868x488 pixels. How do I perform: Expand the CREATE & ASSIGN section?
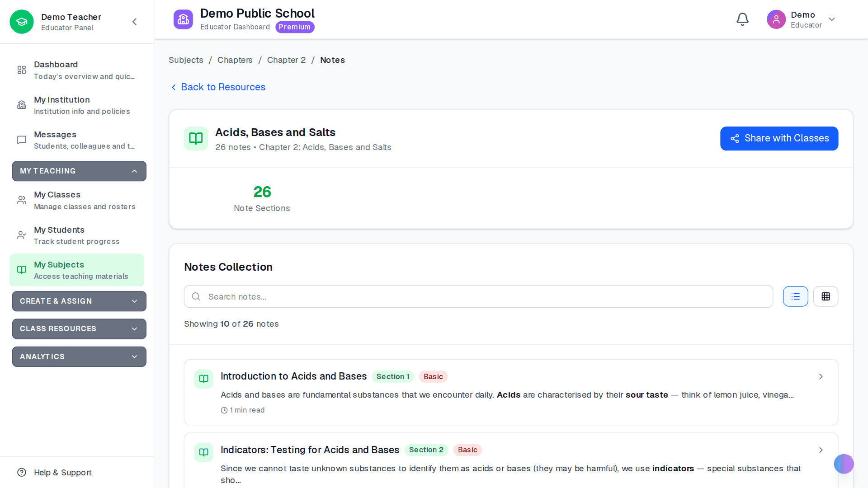click(x=79, y=301)
